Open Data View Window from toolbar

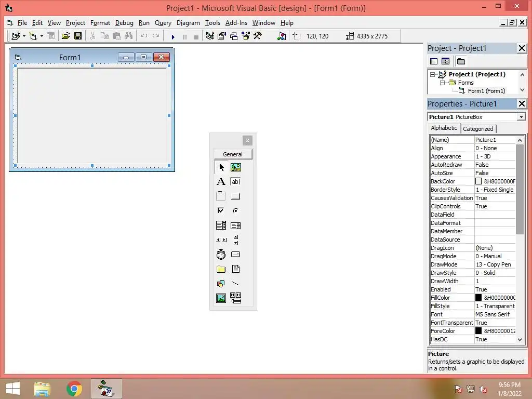pos(281,36)
